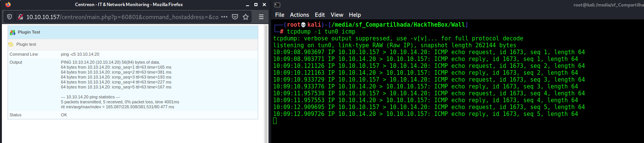Maximize the Firefox window
The height and width of the screenshot is (143, 644).
(x=256, y=5)
